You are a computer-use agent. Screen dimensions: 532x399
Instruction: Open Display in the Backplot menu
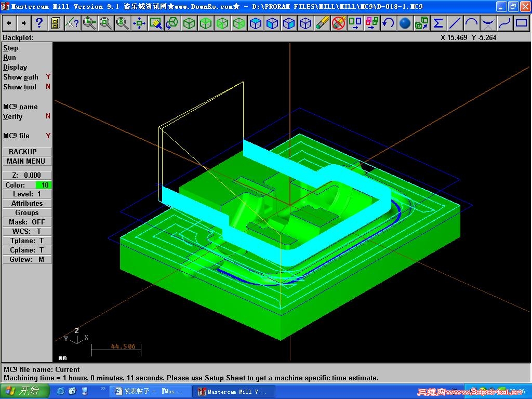[x=15, y=67]
